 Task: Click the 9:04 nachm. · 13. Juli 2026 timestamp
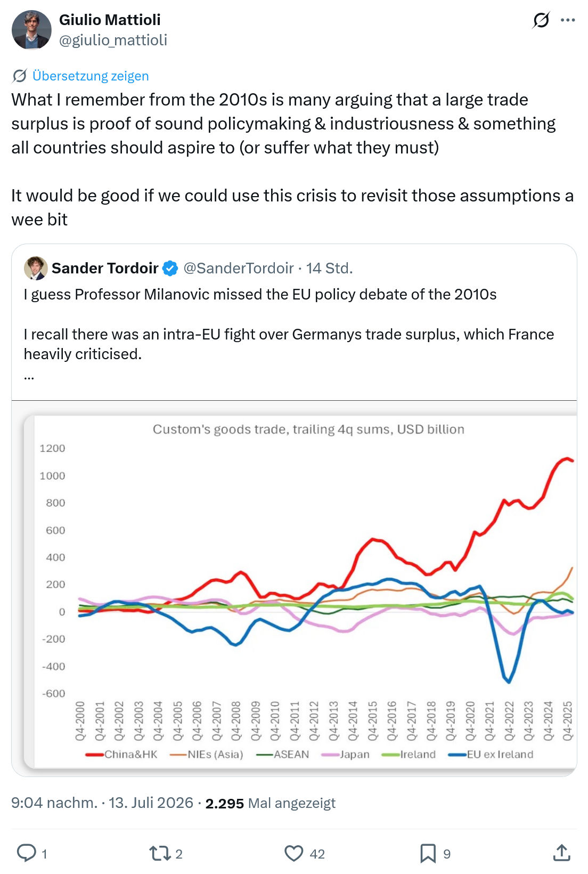click(x=102, y=803)
